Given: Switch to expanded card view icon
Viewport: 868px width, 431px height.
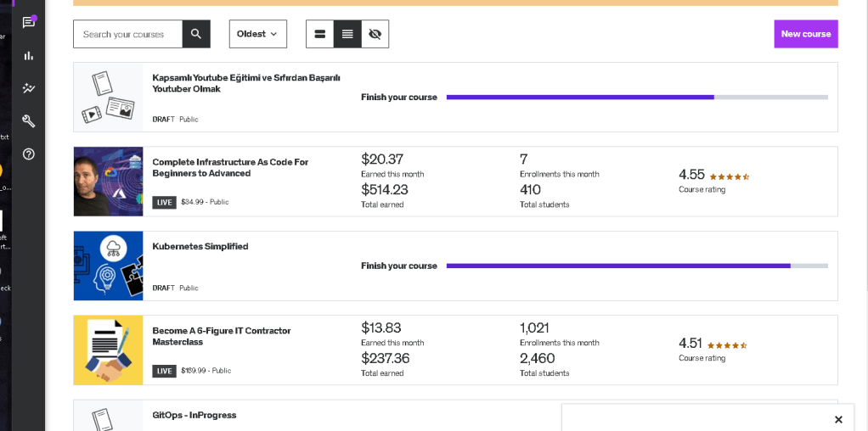Looking at the screenshot, I should (320, 34).
